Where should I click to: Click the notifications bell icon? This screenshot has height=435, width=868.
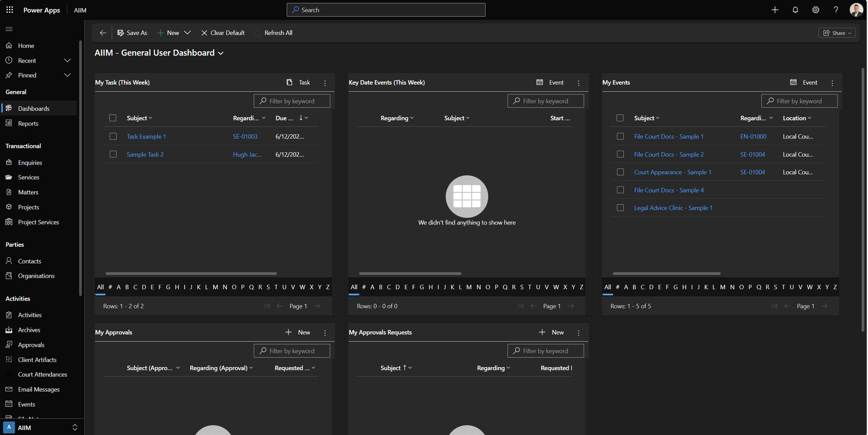tap(795, 10)
